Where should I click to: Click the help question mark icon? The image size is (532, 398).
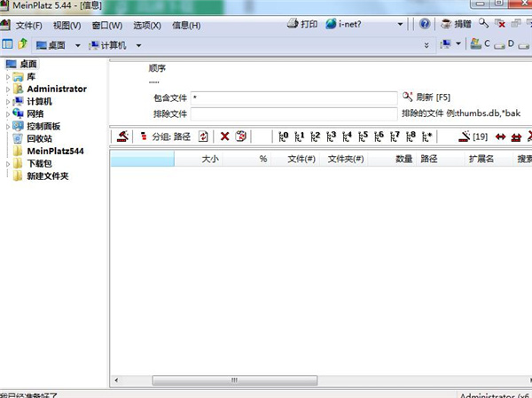pos(426,24)
